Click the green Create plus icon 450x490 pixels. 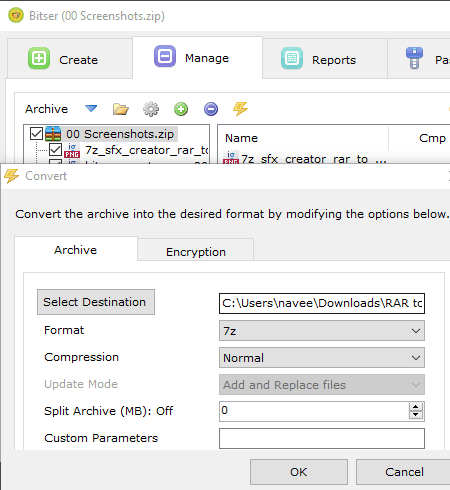39,58
